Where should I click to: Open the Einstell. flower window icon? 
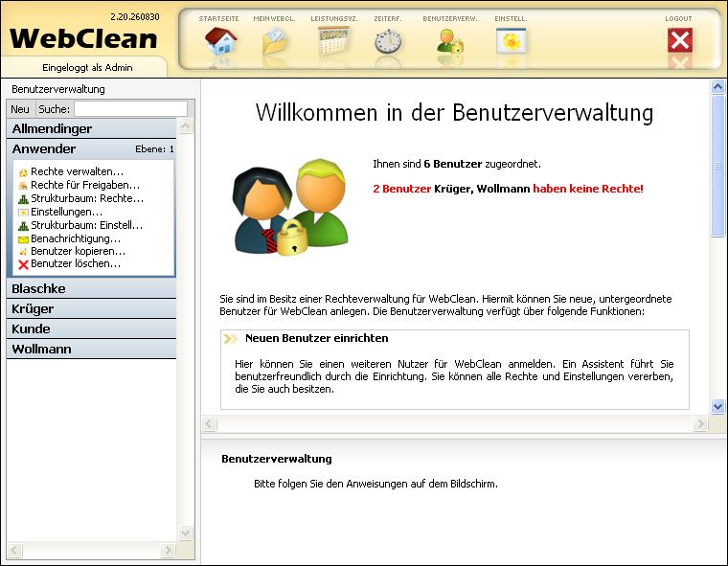511,41
